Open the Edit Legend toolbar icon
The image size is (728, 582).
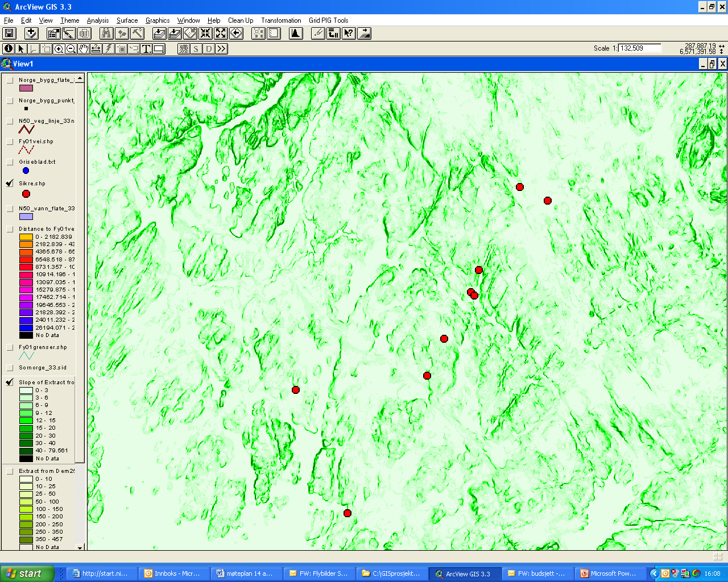[69, 34]
